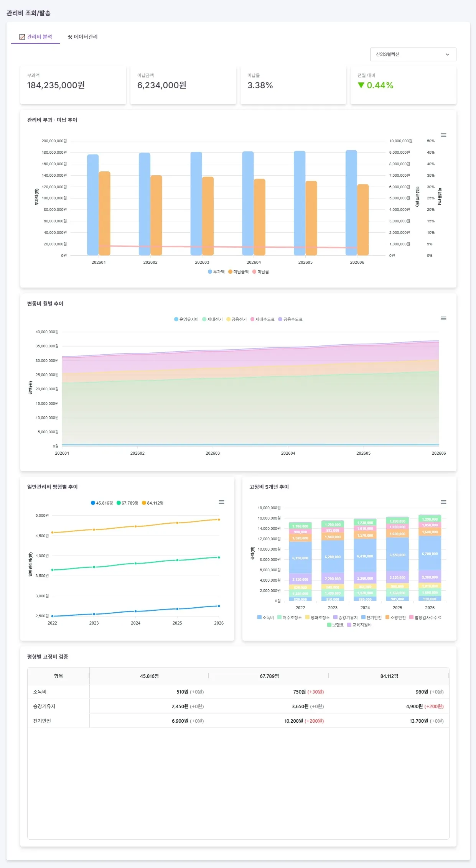Click the 202603 x-axis label in 변동비 chart
The image size is (476, 868).
tap(212, 453)
